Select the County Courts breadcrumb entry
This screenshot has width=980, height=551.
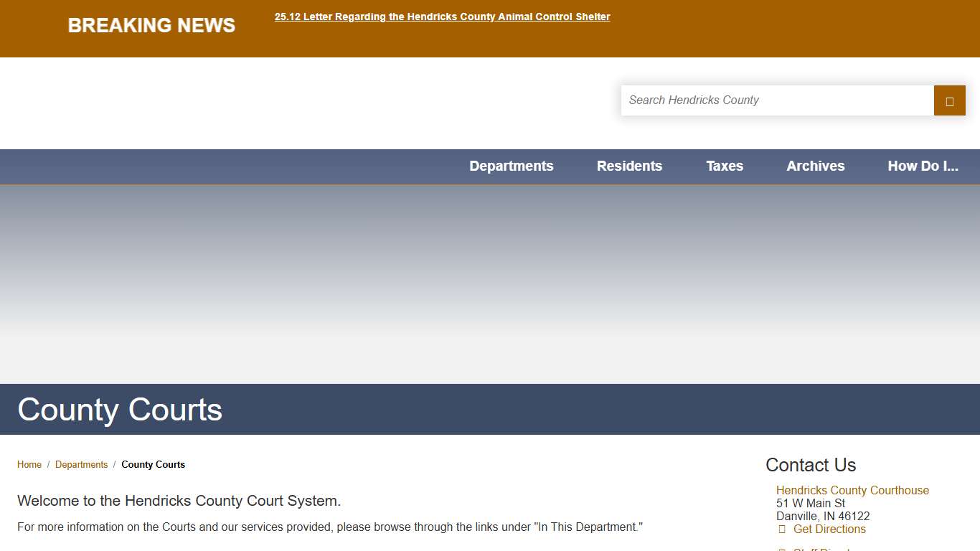tap(153, 464)
